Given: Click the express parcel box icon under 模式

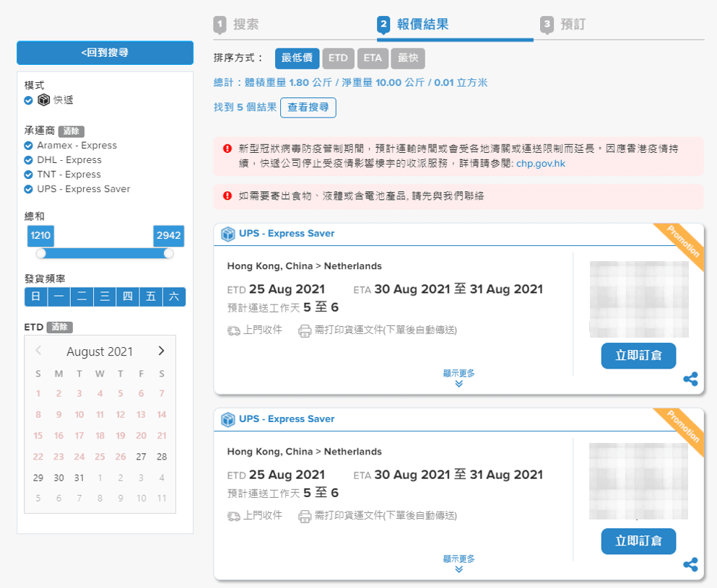Looking at the screenshot, I should click(x=43, y=100).
